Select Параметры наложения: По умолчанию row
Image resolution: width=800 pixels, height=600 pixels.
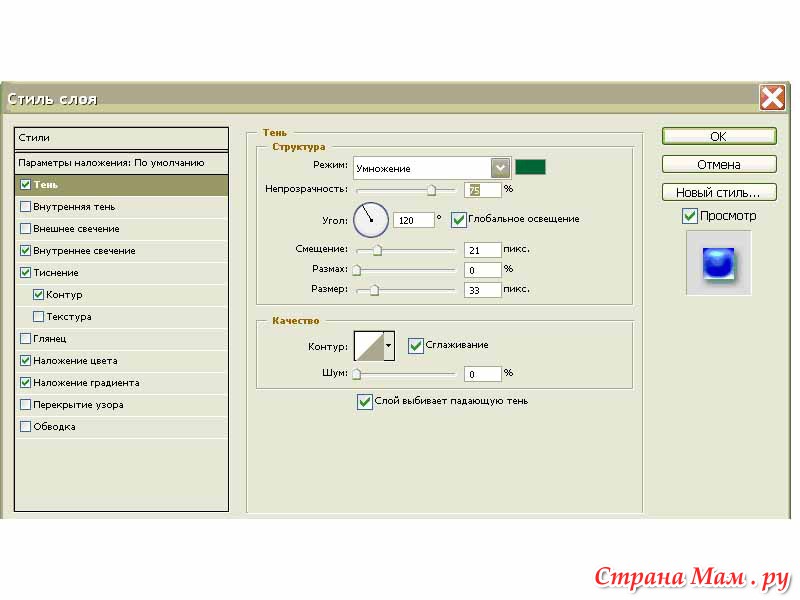[x=121, y=163]
